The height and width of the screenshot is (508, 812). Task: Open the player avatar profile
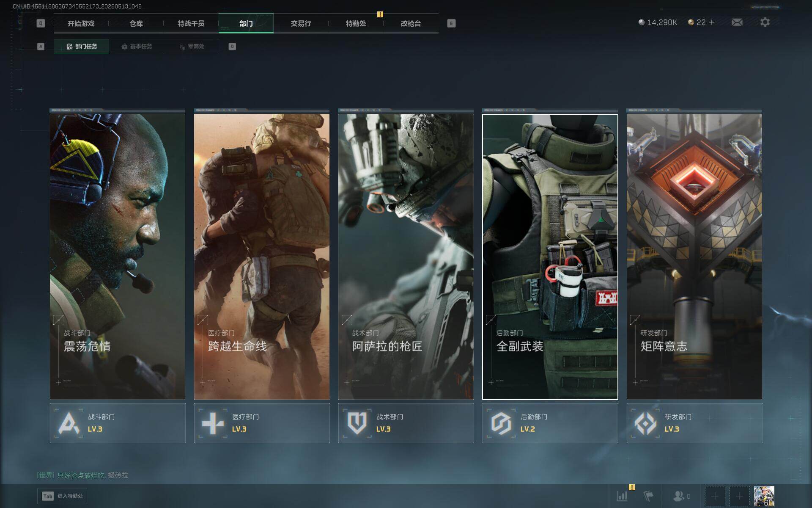tap(764, 496)
